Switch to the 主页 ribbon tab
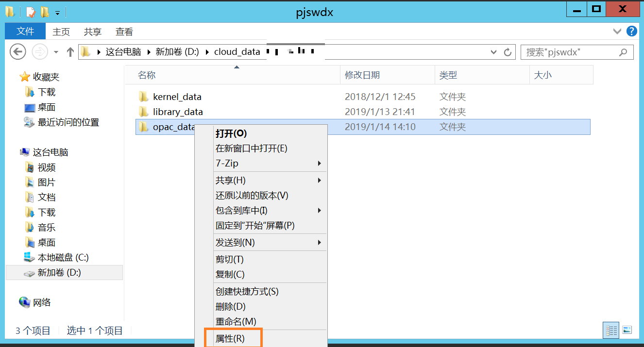The image size is (644, 347). pyautogui.click(x=61, y=32)
